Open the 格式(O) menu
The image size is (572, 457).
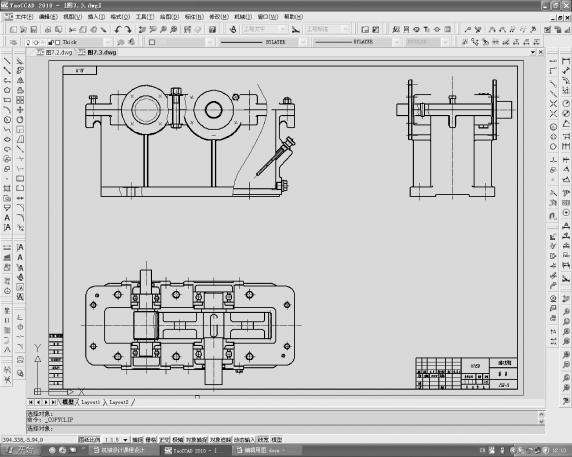tap(120, 17)
